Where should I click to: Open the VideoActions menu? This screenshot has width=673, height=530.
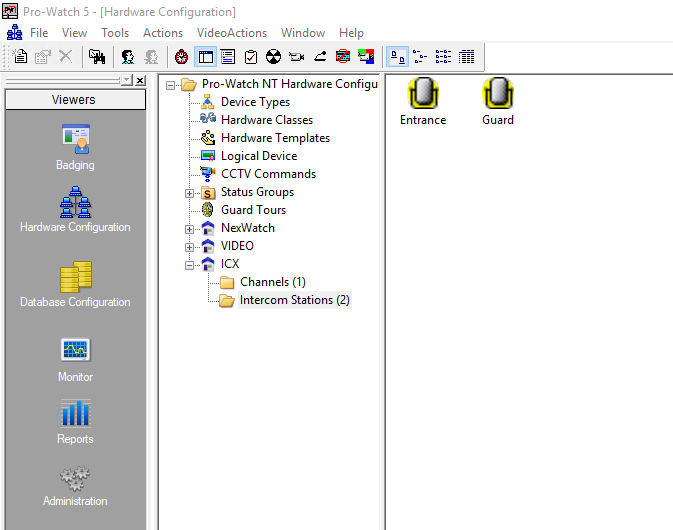(x=232, y=33)
